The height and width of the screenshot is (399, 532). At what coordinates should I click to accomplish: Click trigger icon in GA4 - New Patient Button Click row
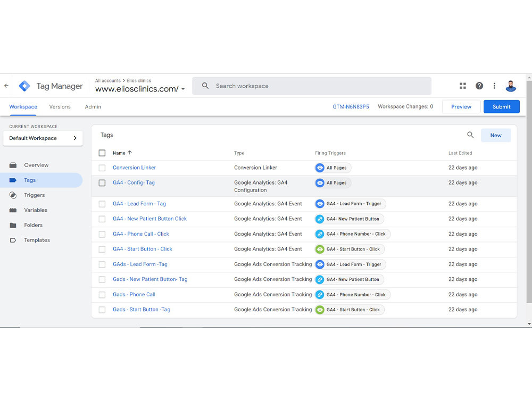tap(320, 219)
